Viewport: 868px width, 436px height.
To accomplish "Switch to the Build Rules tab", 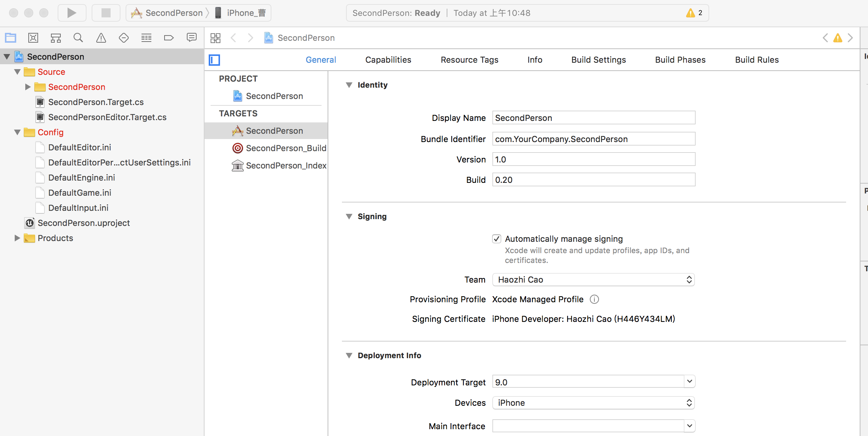I will click(x=757, y=60).
